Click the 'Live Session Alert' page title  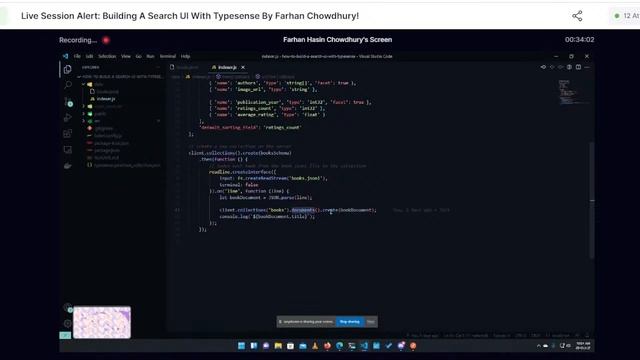coord(190,16)
